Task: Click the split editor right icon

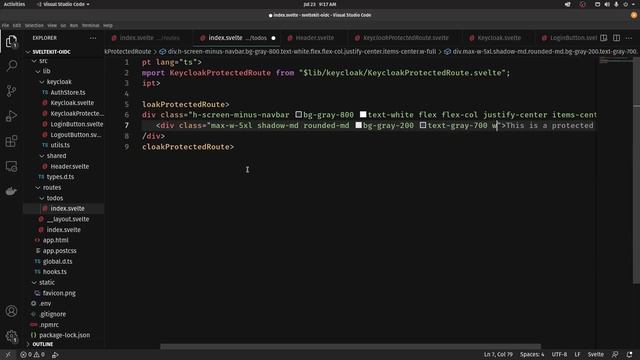Action: coord(616,38)
